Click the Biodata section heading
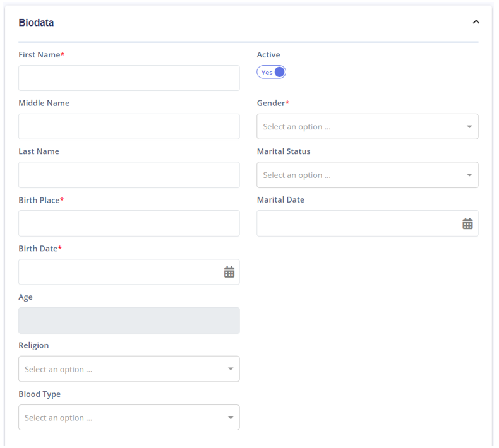 point(36,23)
